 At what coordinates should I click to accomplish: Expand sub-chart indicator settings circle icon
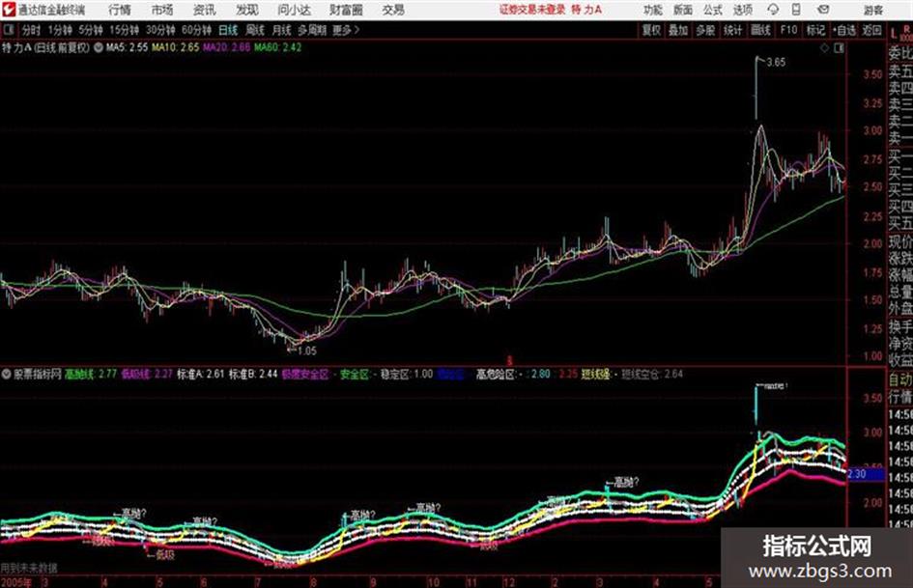click(7, 374)
